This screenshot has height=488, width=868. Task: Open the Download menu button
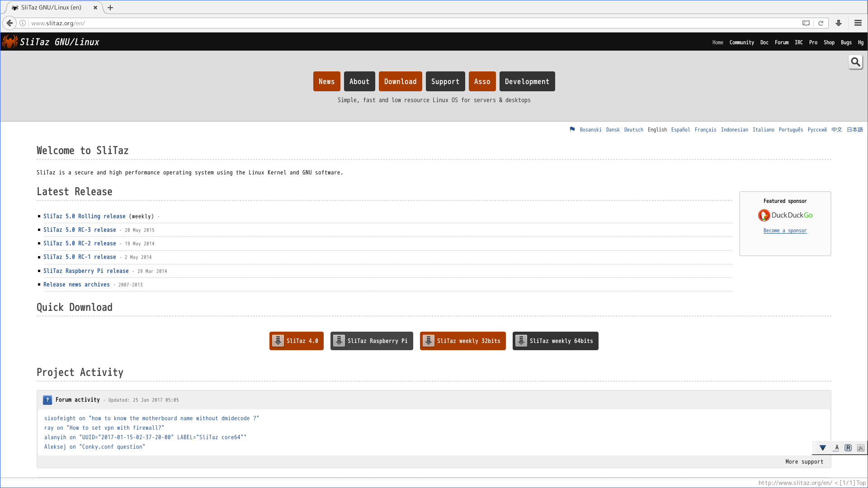(400, 81)
